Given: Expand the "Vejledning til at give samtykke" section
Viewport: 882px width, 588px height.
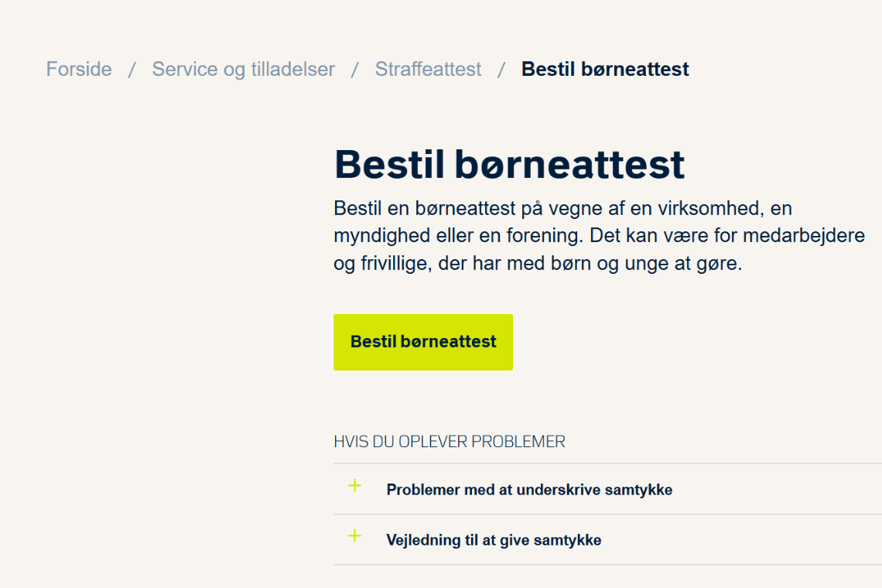Looking at the screenshot, I should point(493,539).
